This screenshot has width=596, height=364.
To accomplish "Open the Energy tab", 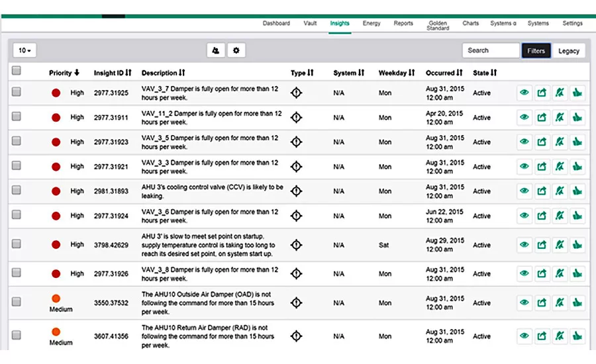I will pyautogui.click(x=372, y=23).
